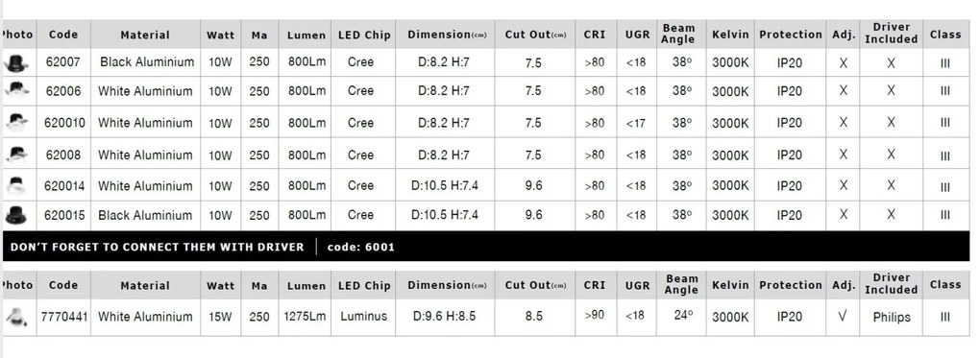Select the black fixture photo for 620015

coord(16,215)
